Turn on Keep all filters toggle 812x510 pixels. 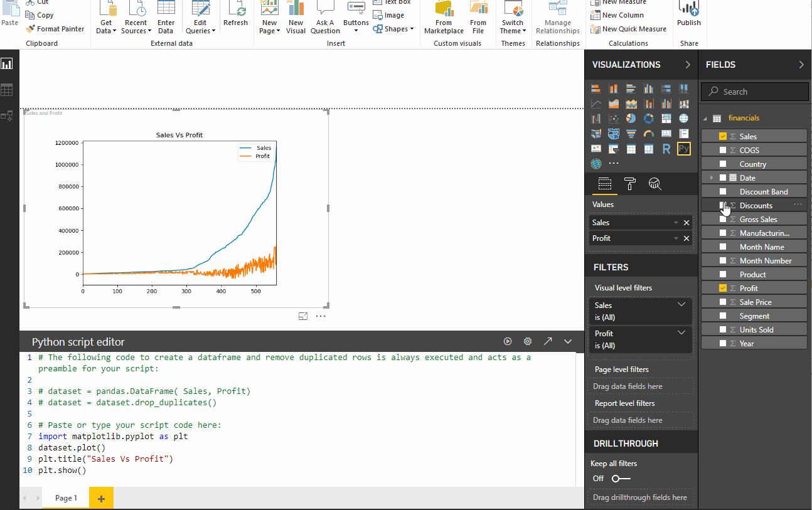pos(620,479)
